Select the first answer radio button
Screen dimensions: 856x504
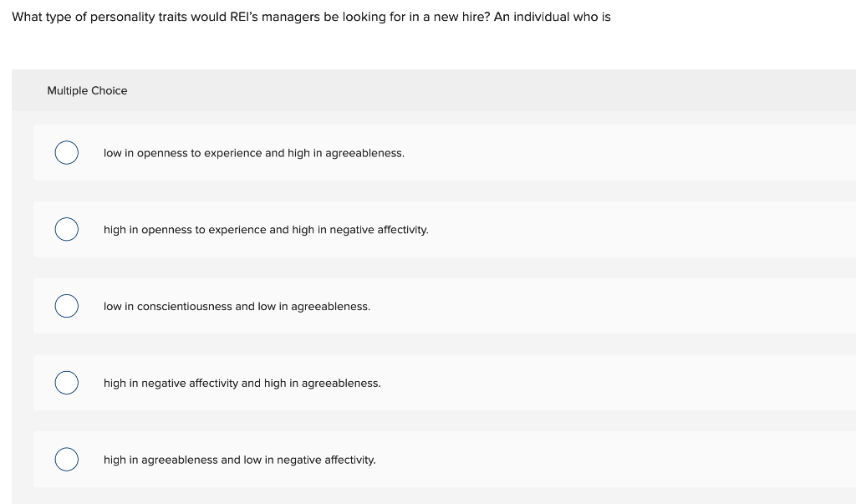tap(67, 153)
